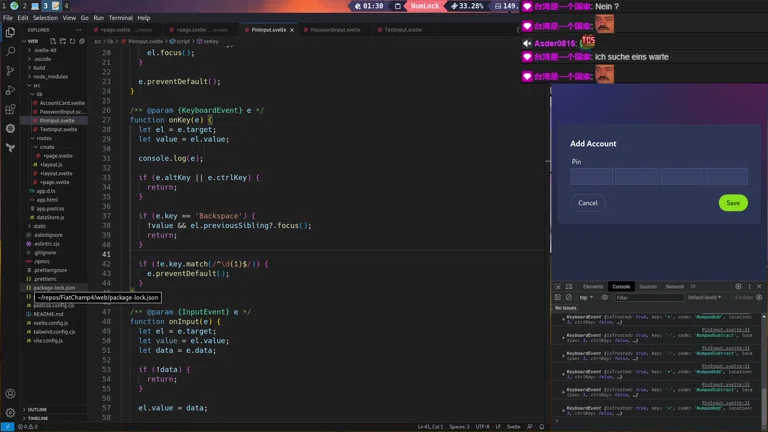The image size is (768, 432).
Task: Toggle the console sidebar panel
Action: click(x=558, y=297)
